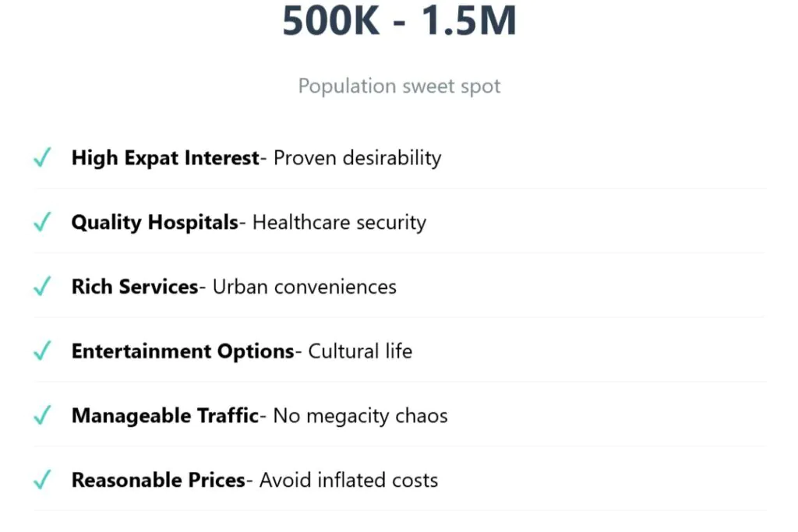Click the bold "Rich Services" label
This screenshot has height=532, width=798.
135,287
